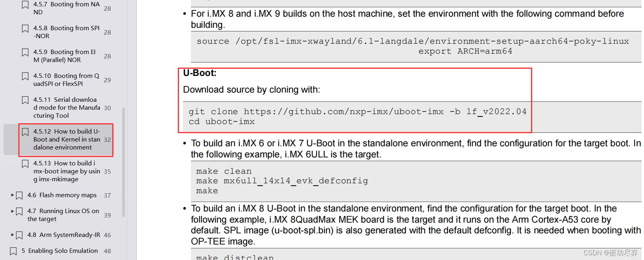Click bookmark icon beside 4.8 Arm SystemReady-IR
Screen dimensions: 644x260
[19, 235]
